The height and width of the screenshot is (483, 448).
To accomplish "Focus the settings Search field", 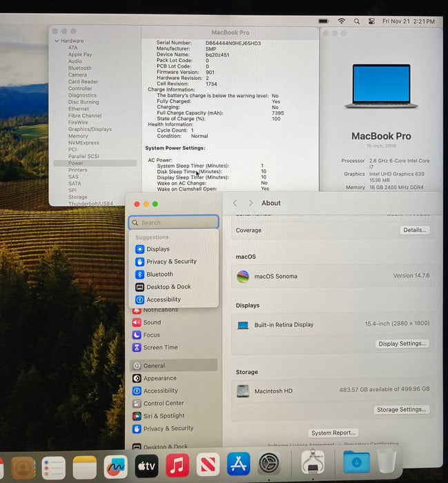I will click(x=174, y=222).
